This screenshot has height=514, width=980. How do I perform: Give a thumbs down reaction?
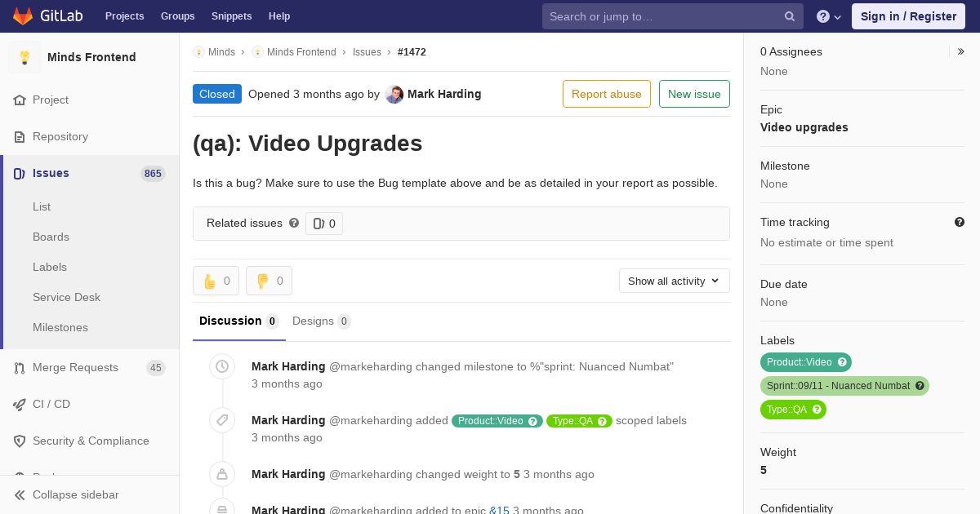[269, 281]
